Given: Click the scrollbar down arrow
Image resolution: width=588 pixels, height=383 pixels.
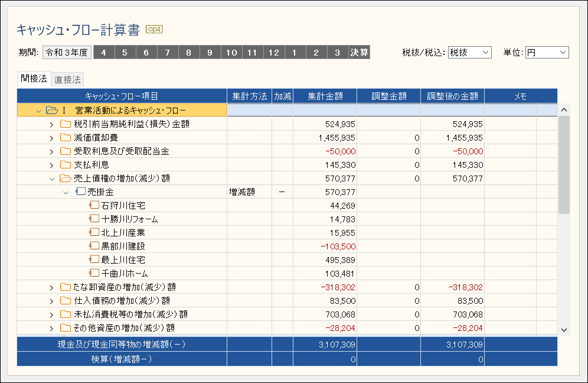Looking at the screenshot, I should [x=563, y=329].
